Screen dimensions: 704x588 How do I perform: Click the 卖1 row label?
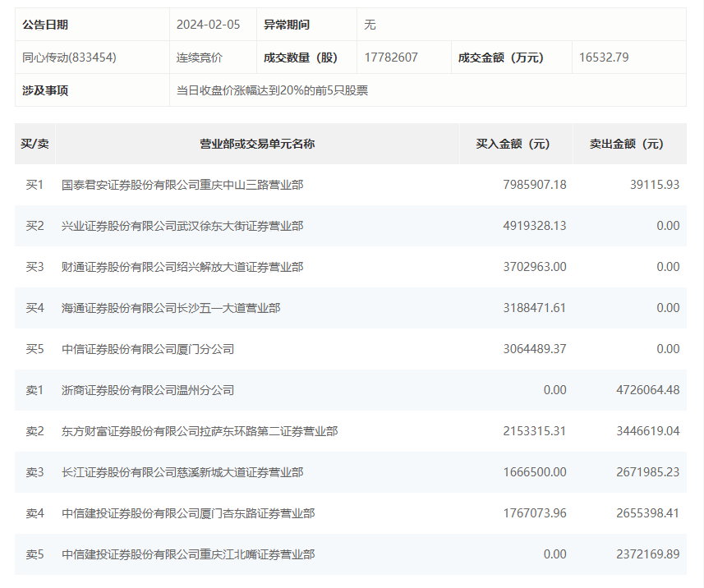point(35,390)
